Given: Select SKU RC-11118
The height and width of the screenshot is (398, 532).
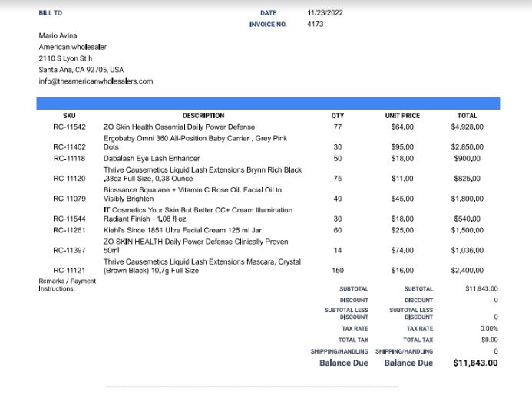Looking at the screenshot, I should (x=69, y=159).
